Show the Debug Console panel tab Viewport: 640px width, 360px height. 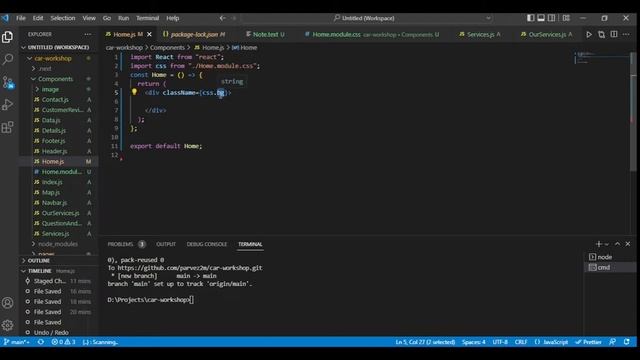click(207, 244)
